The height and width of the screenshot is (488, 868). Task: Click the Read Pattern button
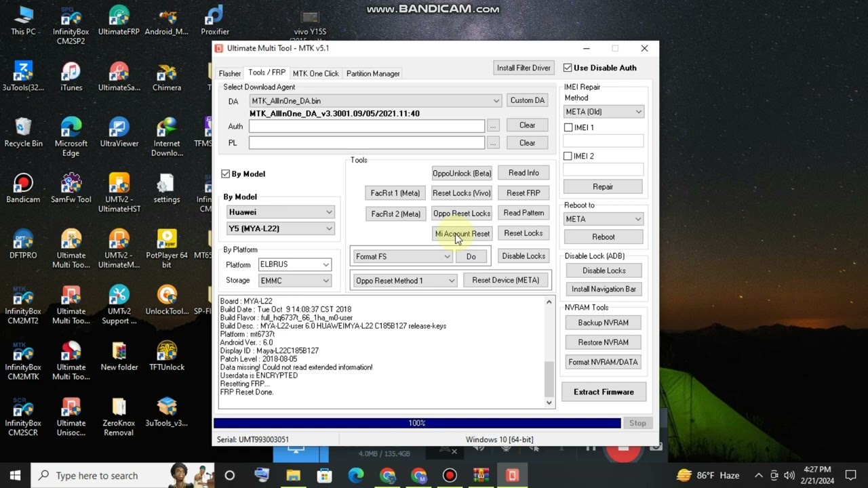coord(524,213)
